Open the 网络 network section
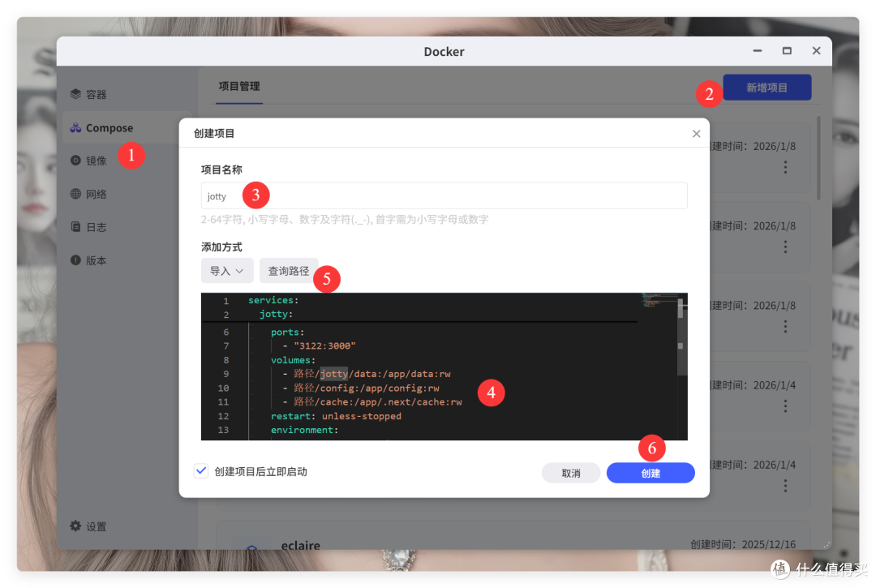The height and width of the screenshot is (588, 876). (88, 194)
